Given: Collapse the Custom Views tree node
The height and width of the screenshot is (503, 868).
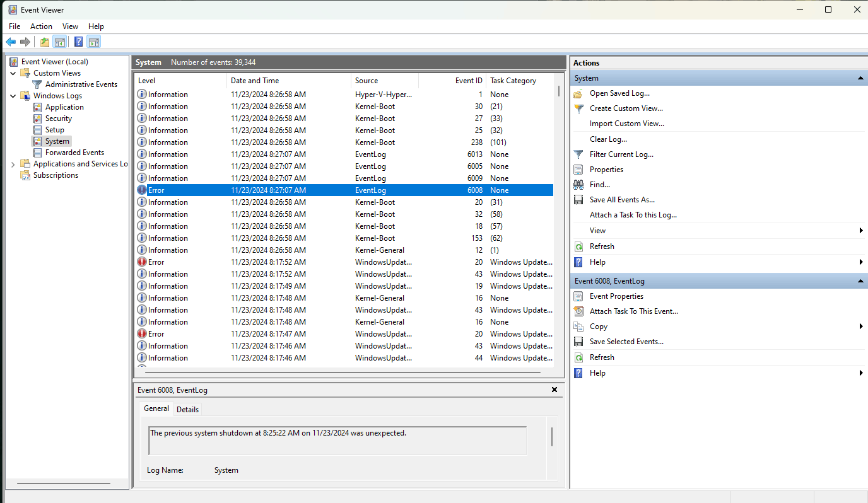Looking at the screenshot, I should pyautogui.click(x=13, y=73).
